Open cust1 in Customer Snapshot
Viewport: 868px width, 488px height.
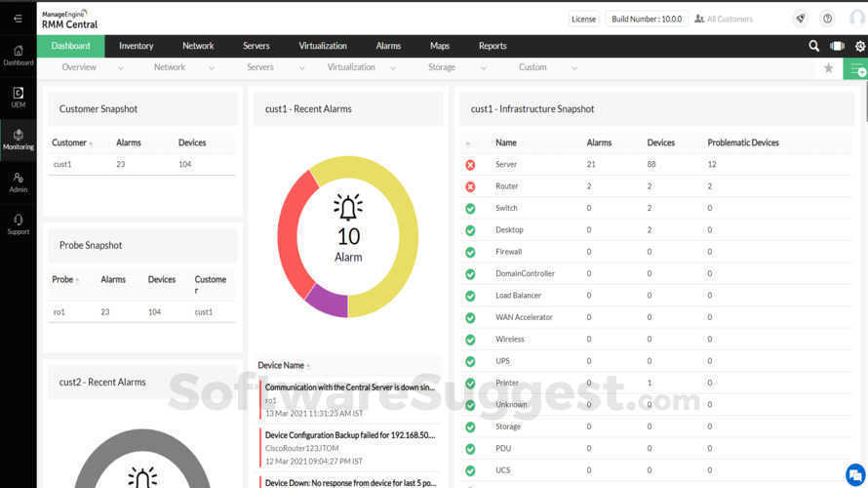click(x=62, y=165)
